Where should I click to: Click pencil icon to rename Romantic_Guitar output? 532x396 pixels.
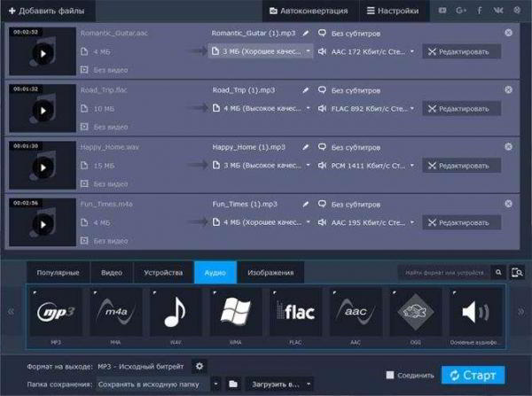[306, 33]
